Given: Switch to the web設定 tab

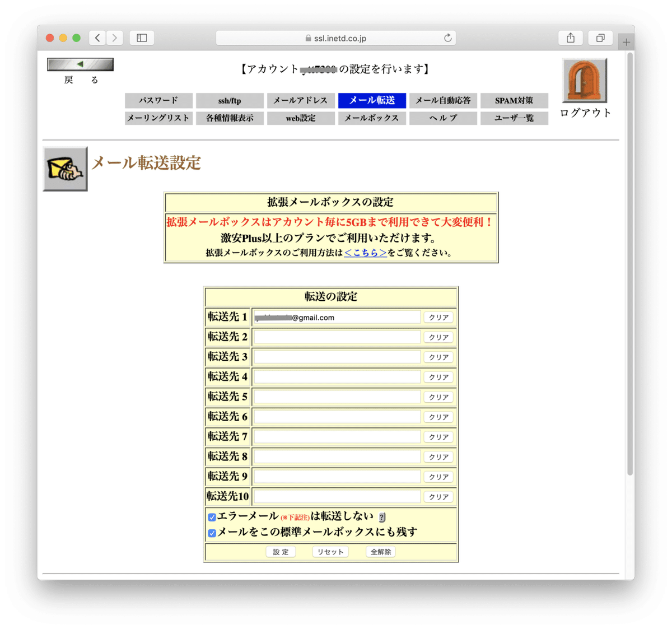Looking at the screenshot, I should (301, 118).
